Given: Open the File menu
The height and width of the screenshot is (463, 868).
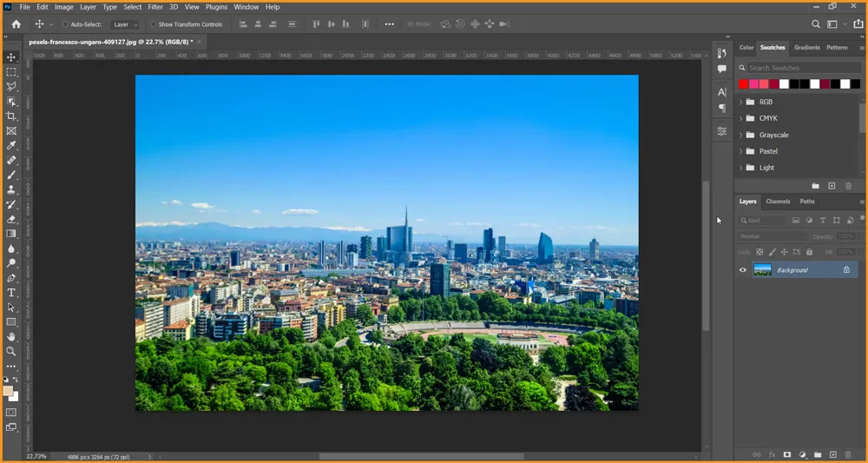Looking at the screenshot, I should (x=25, y=7).
